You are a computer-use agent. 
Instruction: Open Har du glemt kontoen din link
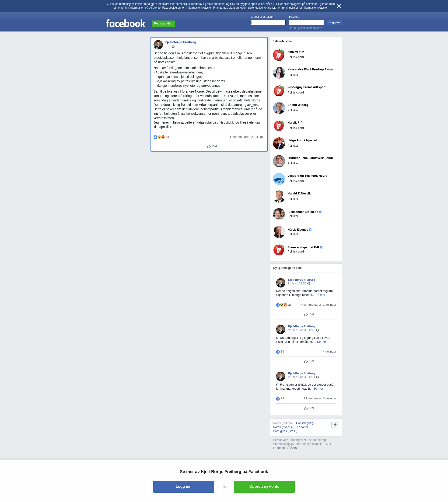[x=305, y=28]
